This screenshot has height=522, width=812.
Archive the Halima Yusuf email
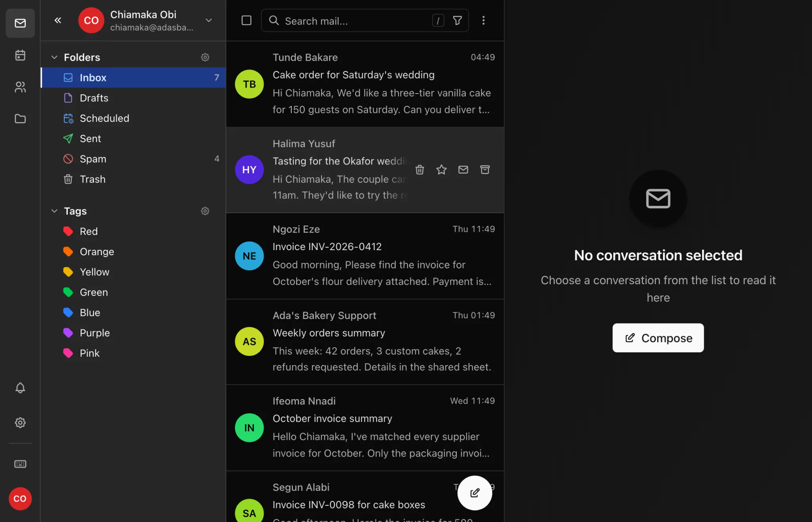(485, 170)
